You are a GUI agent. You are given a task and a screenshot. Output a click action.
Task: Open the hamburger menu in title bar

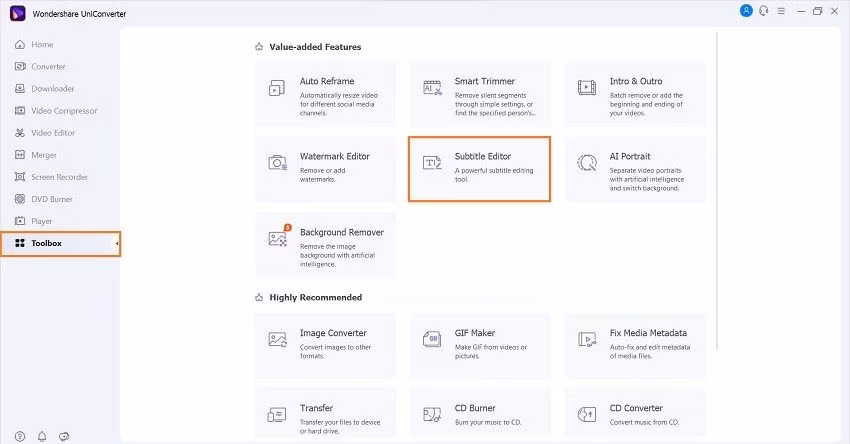point(780,10)
